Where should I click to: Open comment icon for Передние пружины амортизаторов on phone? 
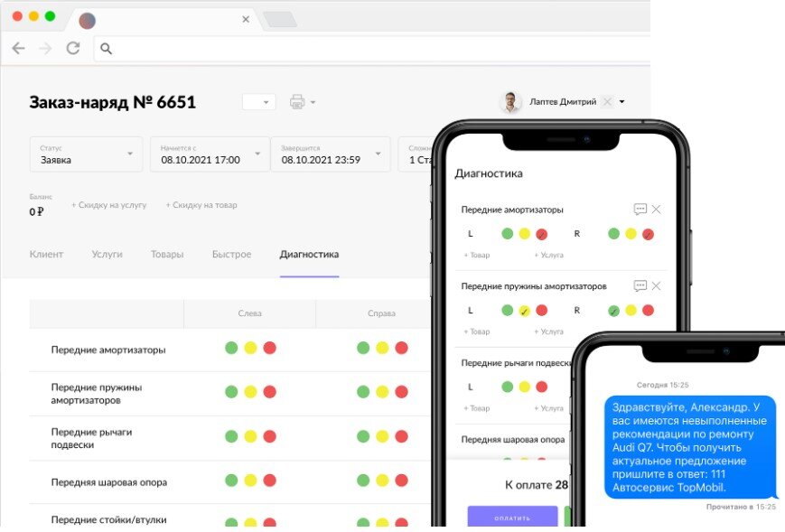click(x=640, y=285)
